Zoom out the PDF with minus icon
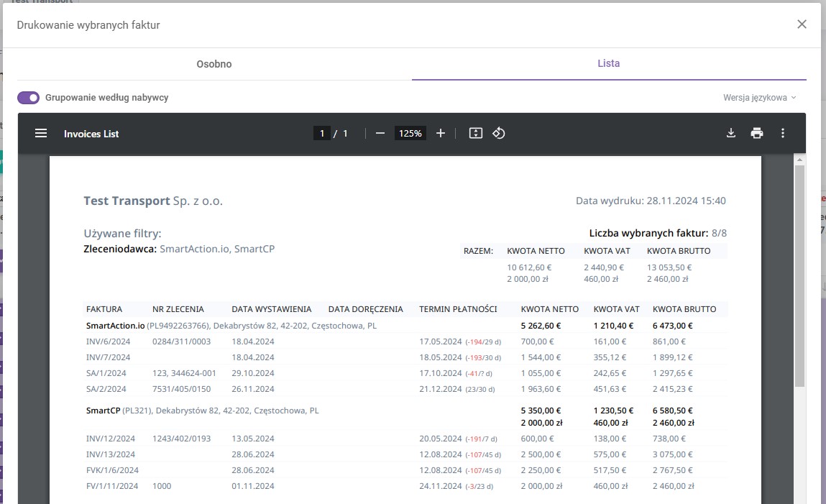826x504 pixels. [x=380, y=133]
